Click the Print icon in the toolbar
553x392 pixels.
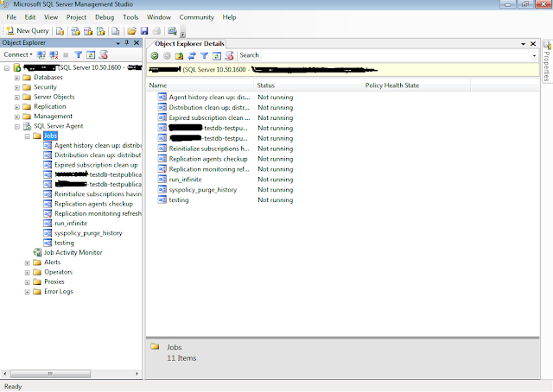tap(156, 31)
